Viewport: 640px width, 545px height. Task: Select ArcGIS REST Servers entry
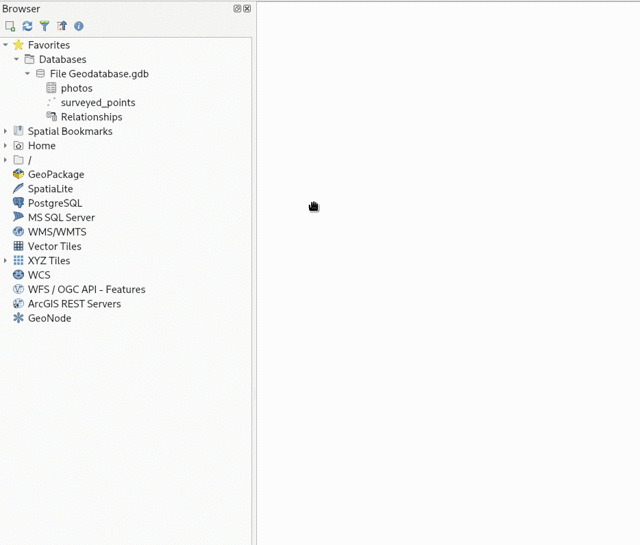[74, 304]
